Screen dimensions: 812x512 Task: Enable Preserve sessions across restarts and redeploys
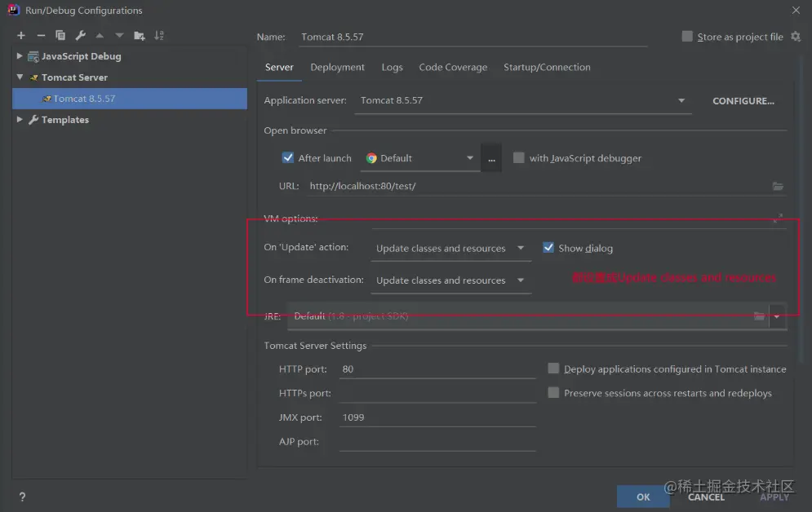[x=553, y=392]
